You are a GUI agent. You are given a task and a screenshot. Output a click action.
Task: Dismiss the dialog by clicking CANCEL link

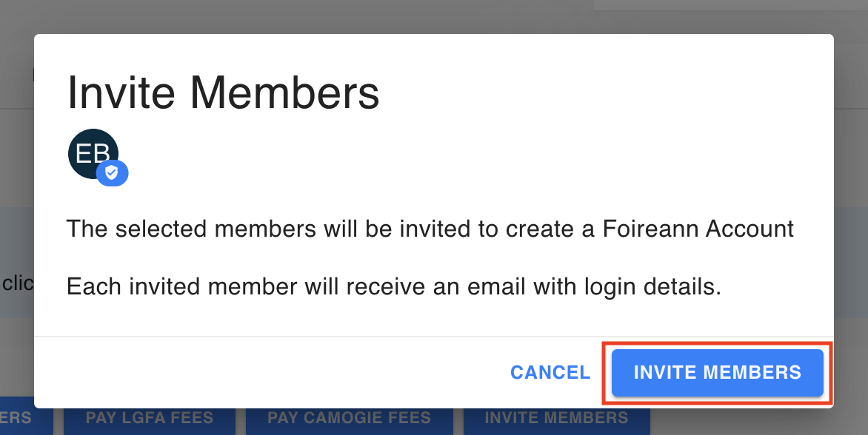(550, 373)
